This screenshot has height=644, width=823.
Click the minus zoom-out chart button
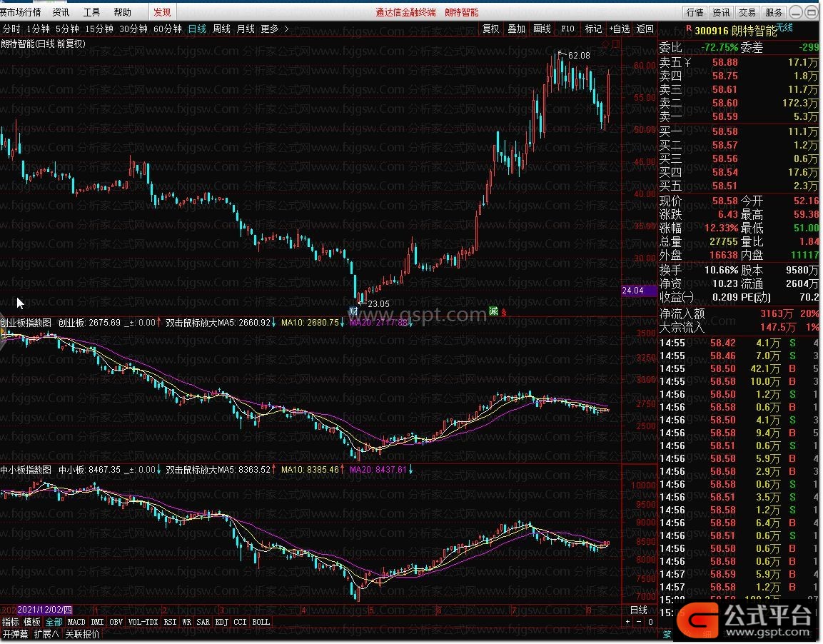click(x=639, y=622)
